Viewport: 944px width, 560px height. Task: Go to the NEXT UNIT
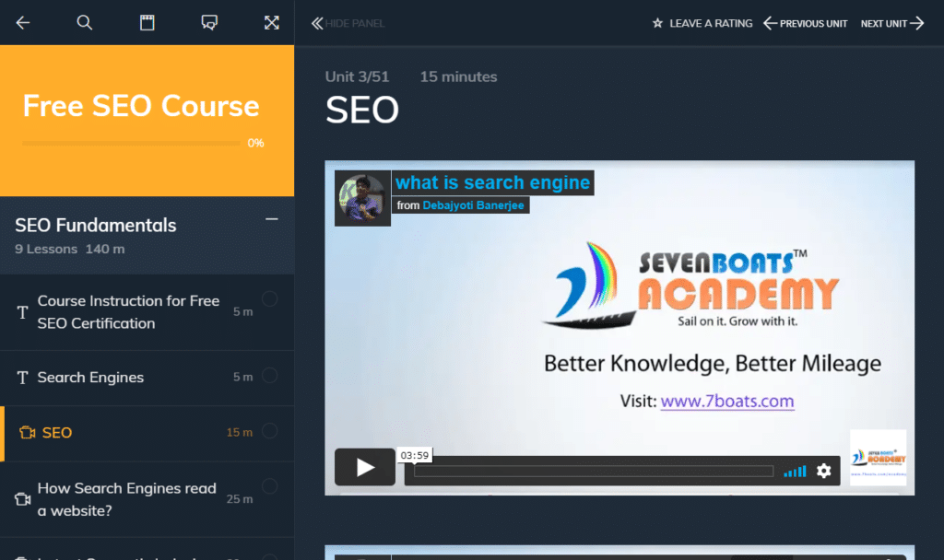click(891, 23)
